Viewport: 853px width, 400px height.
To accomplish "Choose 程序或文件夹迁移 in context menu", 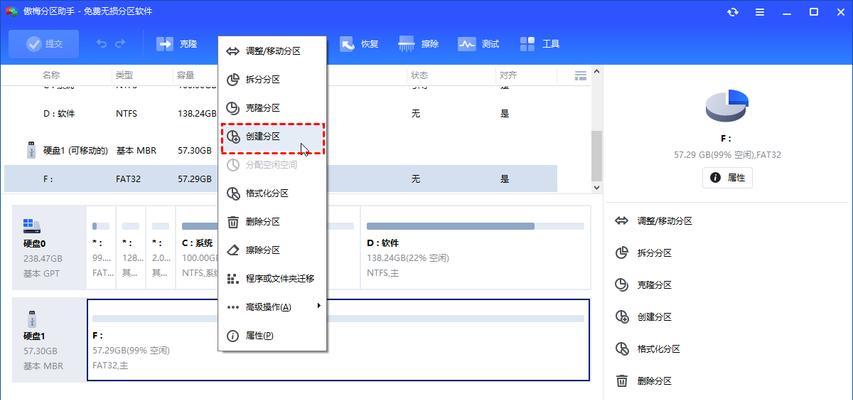I will pyautogui.click(x=272, y=279).
